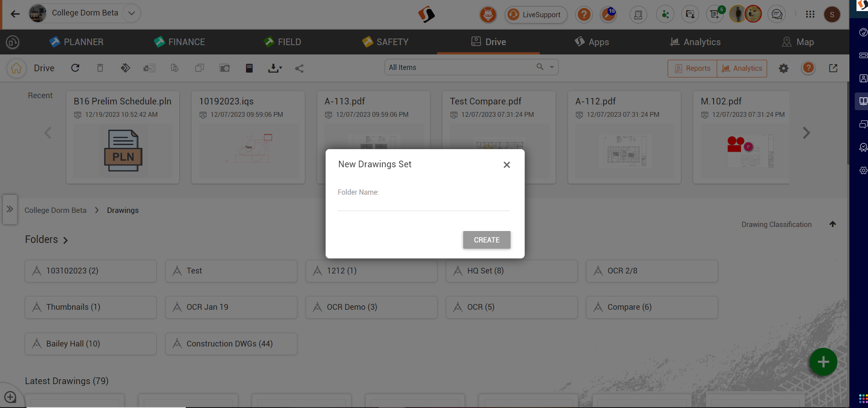
Task: Switch to the FINANCE tab
Action: [179, 42]
